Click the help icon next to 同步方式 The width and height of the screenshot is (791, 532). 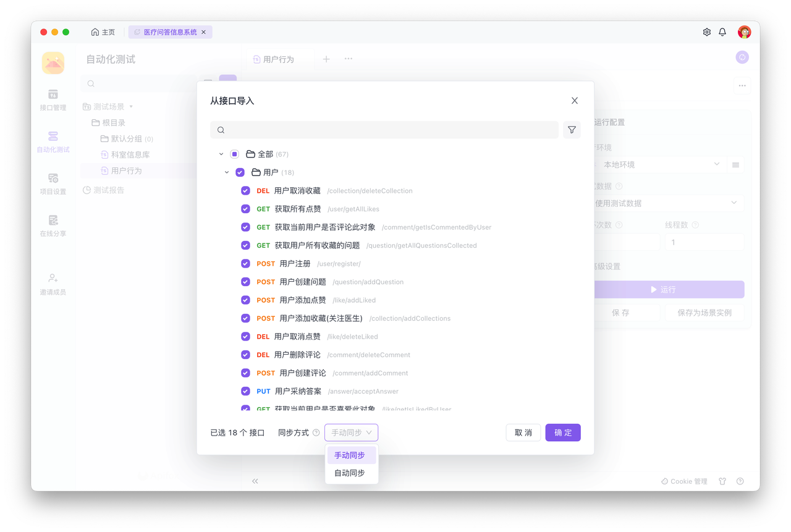pyautogui.click(x=316, y=433)
